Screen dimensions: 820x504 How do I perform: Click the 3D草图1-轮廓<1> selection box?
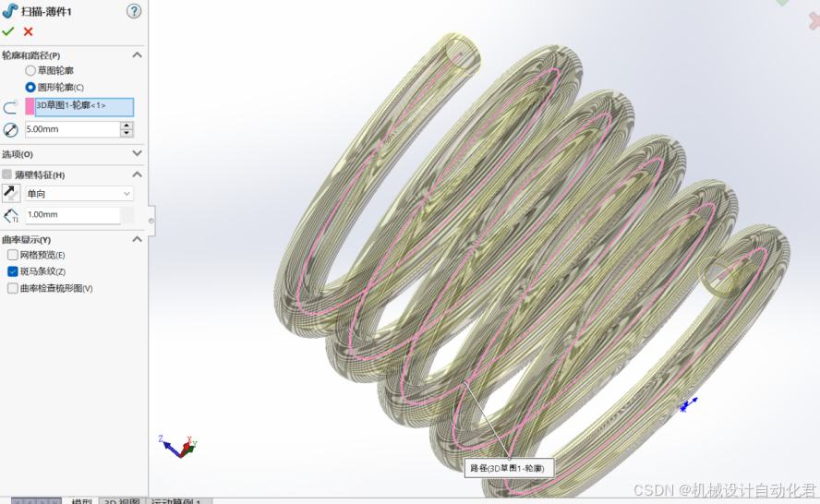tap(84, 107)
